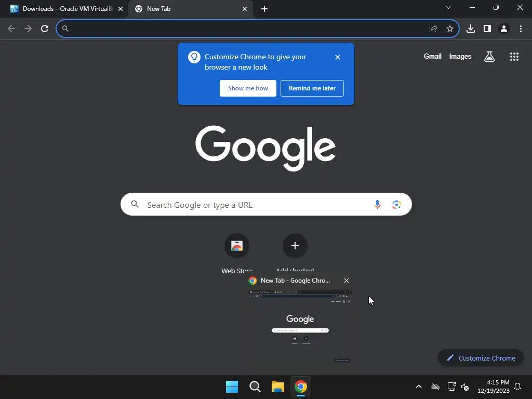Viewport: 532px width, 399px height.
Task: Reload the page with the refresh icon
Action: click(45, 29)
